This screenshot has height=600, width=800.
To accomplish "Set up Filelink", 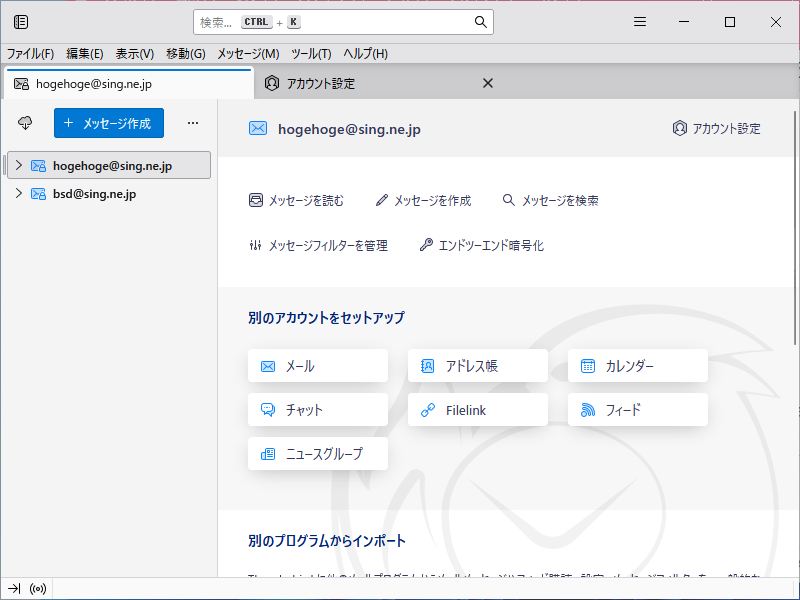I will (478, 410).
